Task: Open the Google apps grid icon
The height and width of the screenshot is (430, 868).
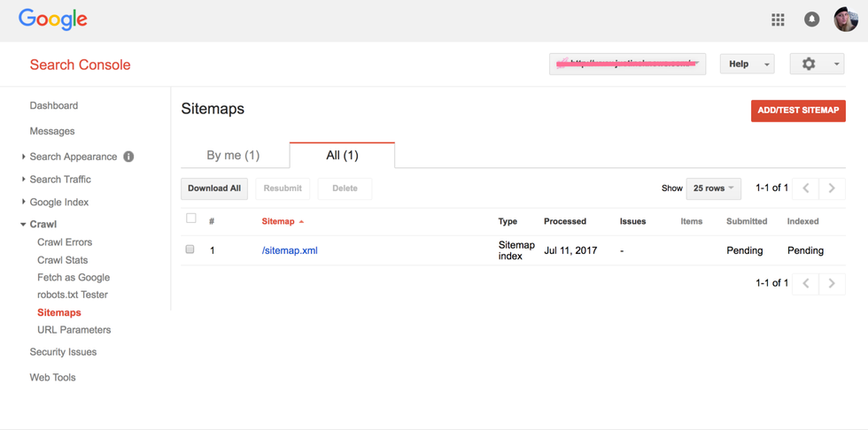Action: tap(778, 19)
